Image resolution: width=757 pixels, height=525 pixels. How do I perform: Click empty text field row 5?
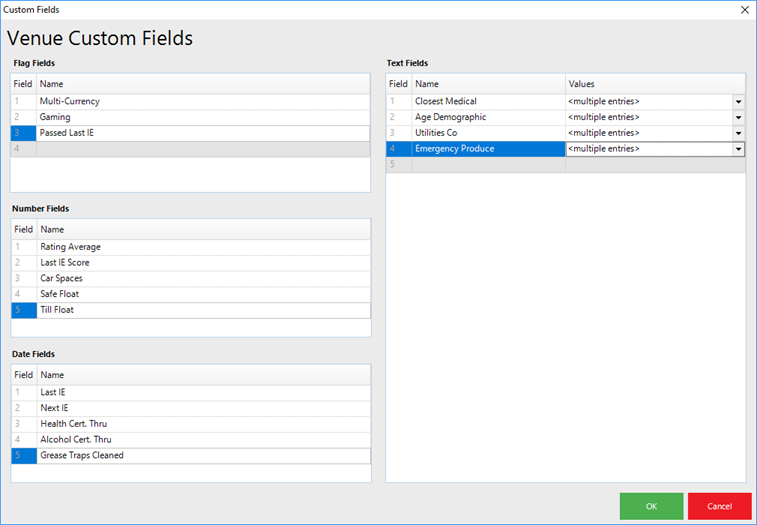click(488, 165)
